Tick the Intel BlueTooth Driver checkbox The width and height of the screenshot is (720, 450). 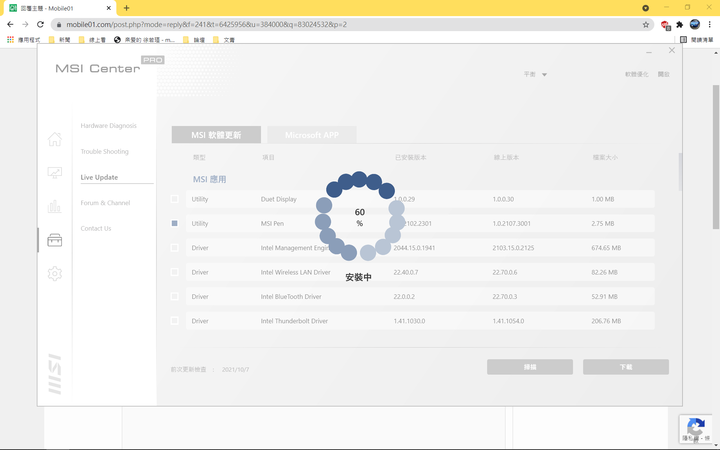(x=174, y=296)
